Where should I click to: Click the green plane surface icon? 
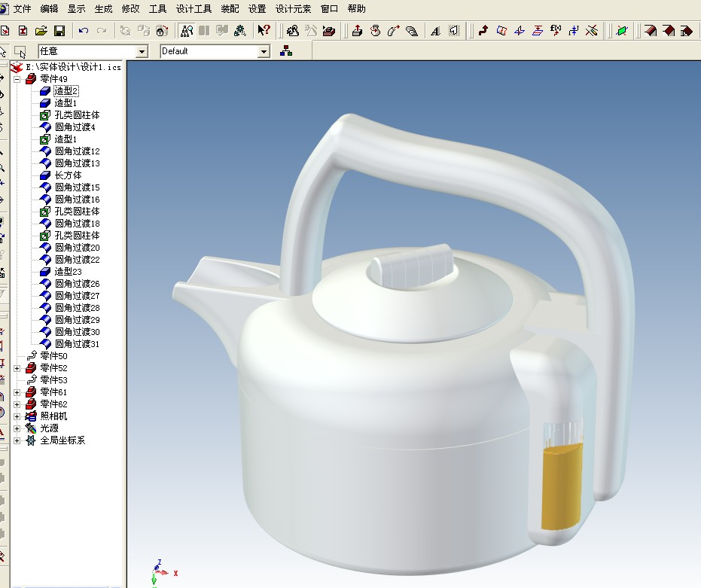621,31
